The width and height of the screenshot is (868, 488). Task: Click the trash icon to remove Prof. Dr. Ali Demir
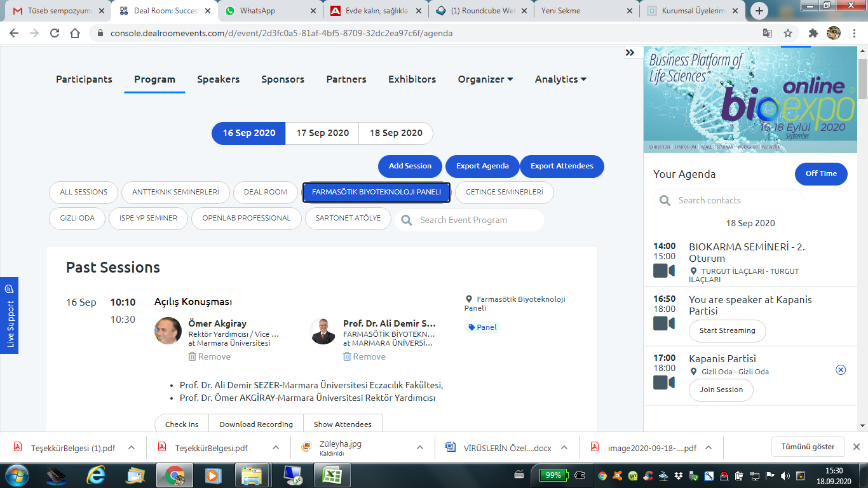(x=347, y=356)
